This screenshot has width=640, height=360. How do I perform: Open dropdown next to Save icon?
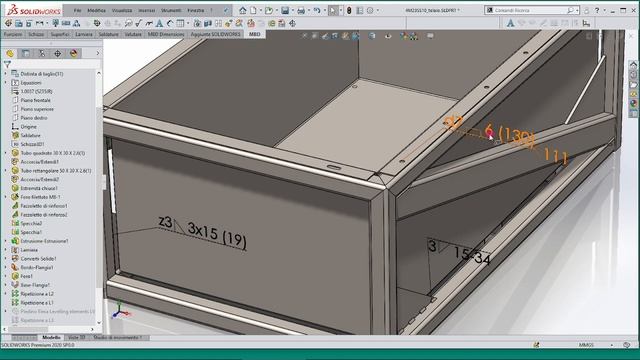292,11
